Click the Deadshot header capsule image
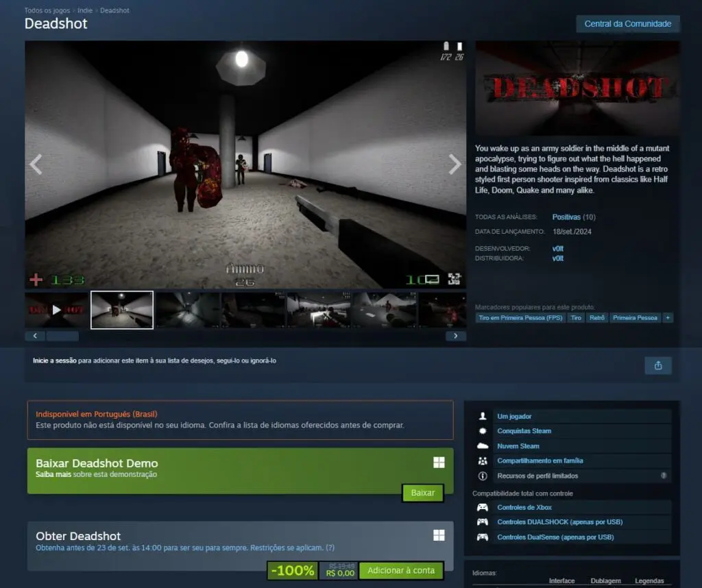This screenshot has height=588, width=702. tap(577, 88)
